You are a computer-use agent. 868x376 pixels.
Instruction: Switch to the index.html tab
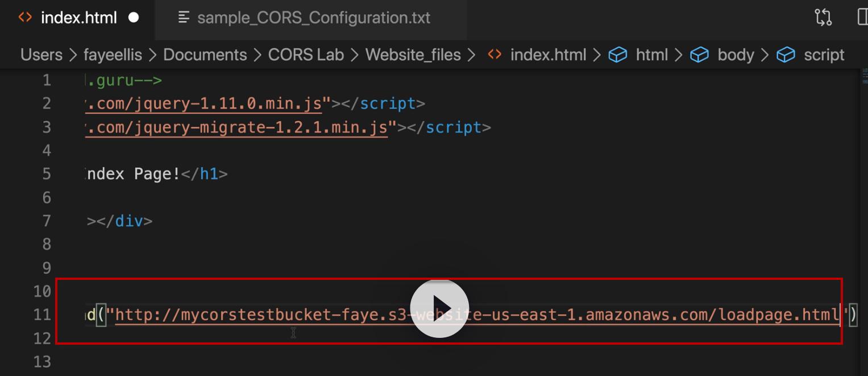79,18
